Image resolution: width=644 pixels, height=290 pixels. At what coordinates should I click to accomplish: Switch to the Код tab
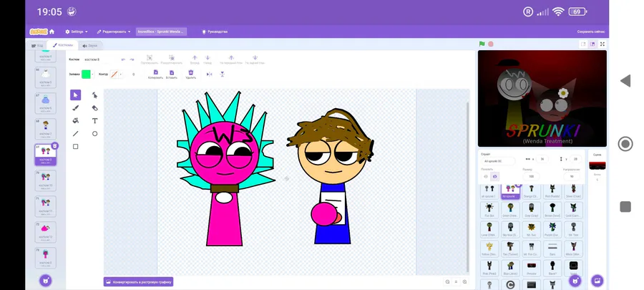[x=37, y=46]
